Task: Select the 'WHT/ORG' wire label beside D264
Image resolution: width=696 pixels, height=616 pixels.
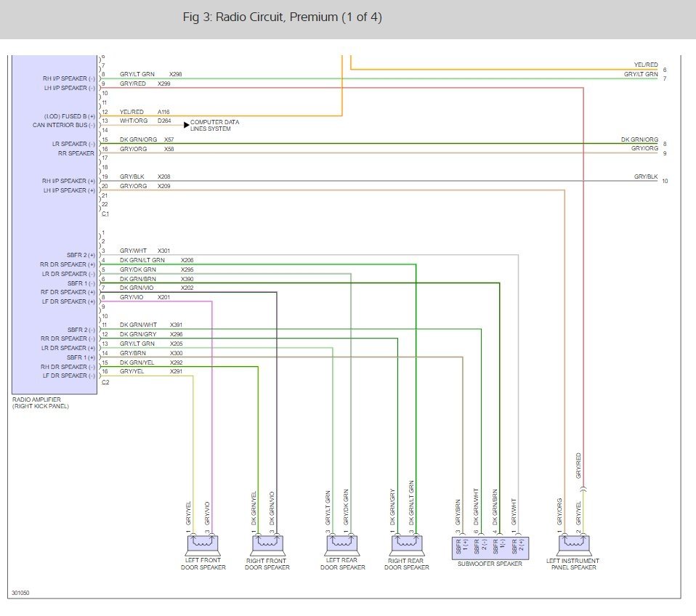Action: click(134, 121)
